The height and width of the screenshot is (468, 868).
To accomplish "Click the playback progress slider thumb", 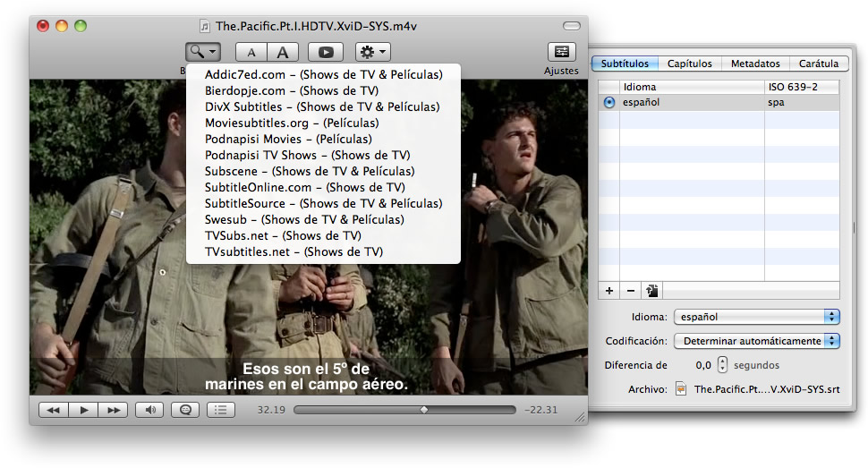I will [424, 410].
